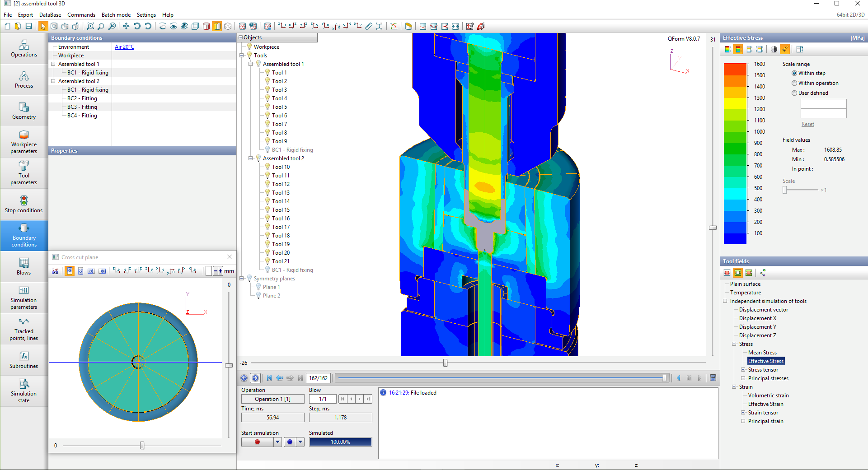868x470 pixels.
Task: Toggle visibility bulb for Tool 5
Action: click(267, 107)
